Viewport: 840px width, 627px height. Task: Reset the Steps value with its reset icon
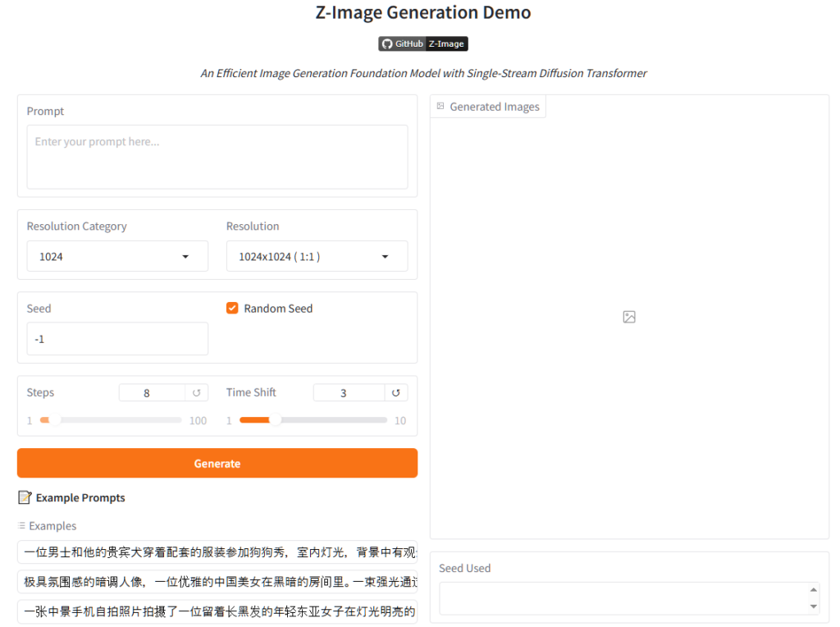(x=197, y=393)
